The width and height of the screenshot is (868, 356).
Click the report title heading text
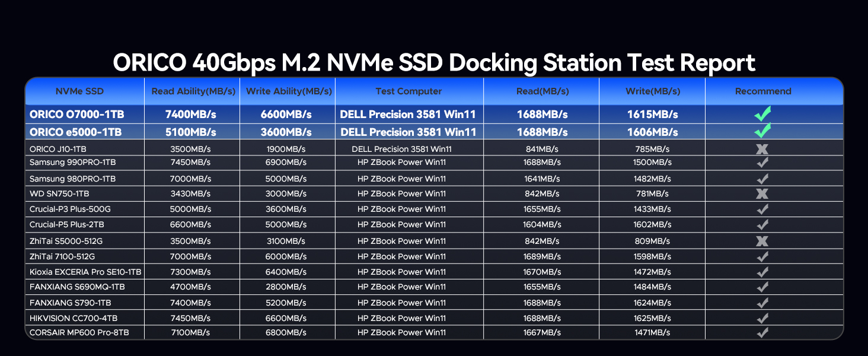[x=433, y=63]
